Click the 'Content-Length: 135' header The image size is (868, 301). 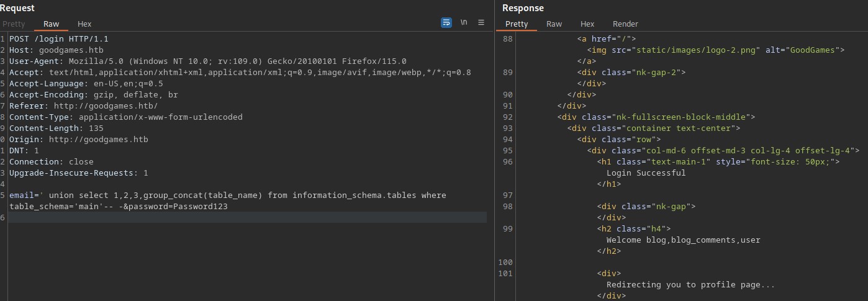(x=57, y=128)
